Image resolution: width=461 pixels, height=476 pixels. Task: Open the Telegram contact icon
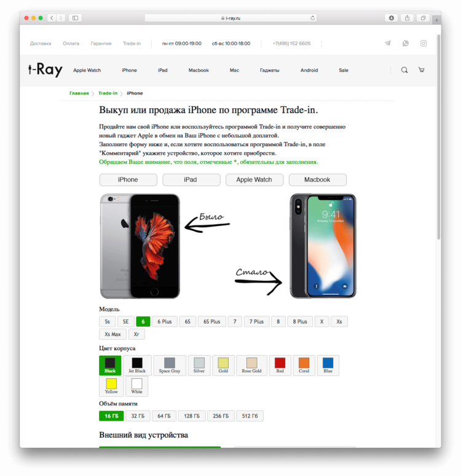click(x=387, y=43)
